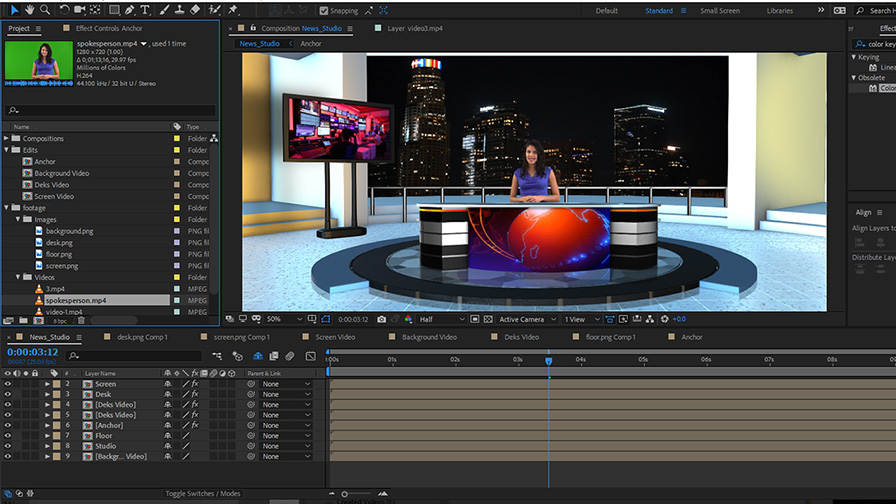This screenshot has width=896, height=504.
Task: Click Toggle Switches / Modes button
Action: tap(203, 494)
